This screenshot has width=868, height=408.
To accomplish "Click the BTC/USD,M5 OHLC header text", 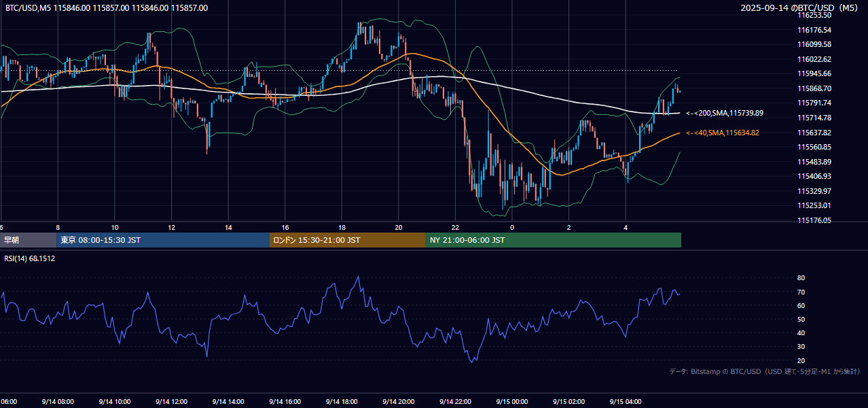I will click(x=107, y=8).
